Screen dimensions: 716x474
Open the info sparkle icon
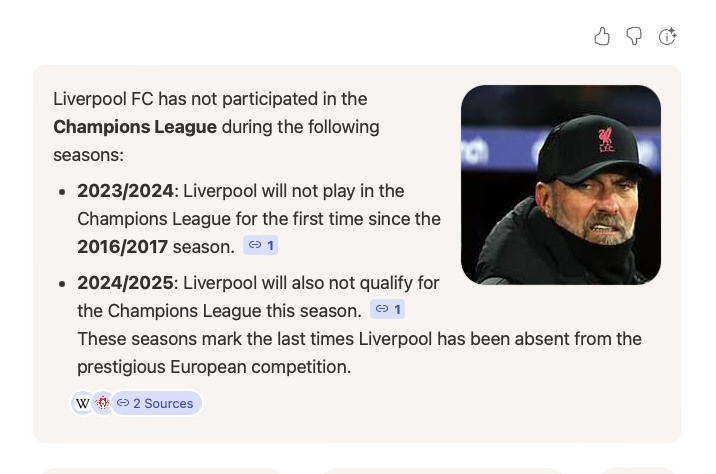coord(667,37)
